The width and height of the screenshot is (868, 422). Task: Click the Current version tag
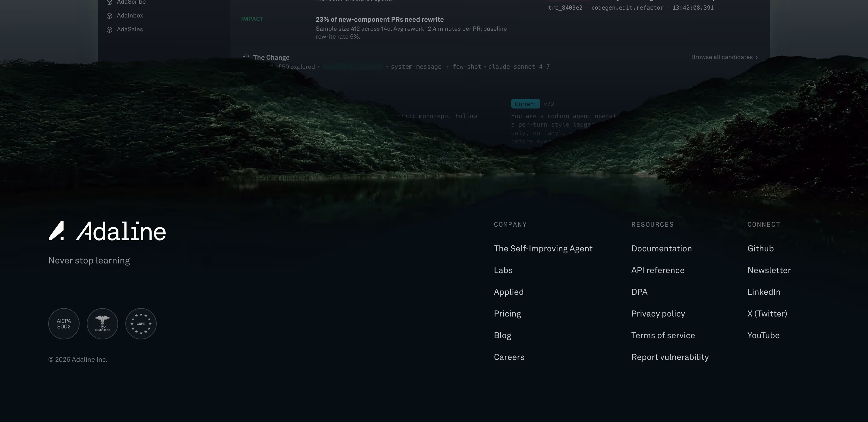tap(525, 104)
